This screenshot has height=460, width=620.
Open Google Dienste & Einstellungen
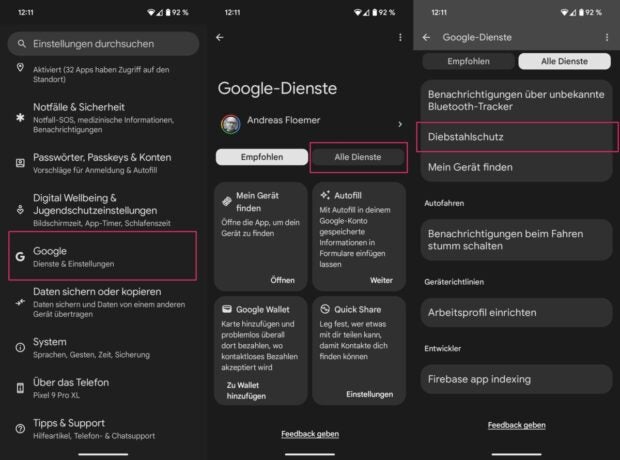(103, 257)
